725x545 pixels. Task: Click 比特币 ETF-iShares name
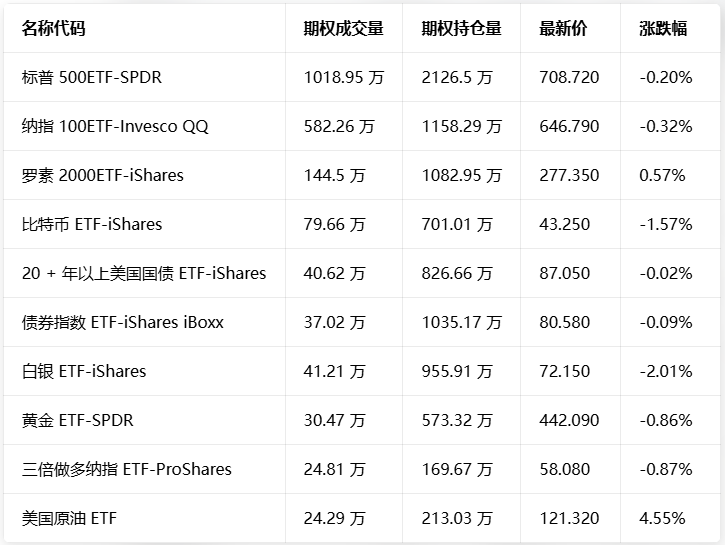tap(92, 224)
